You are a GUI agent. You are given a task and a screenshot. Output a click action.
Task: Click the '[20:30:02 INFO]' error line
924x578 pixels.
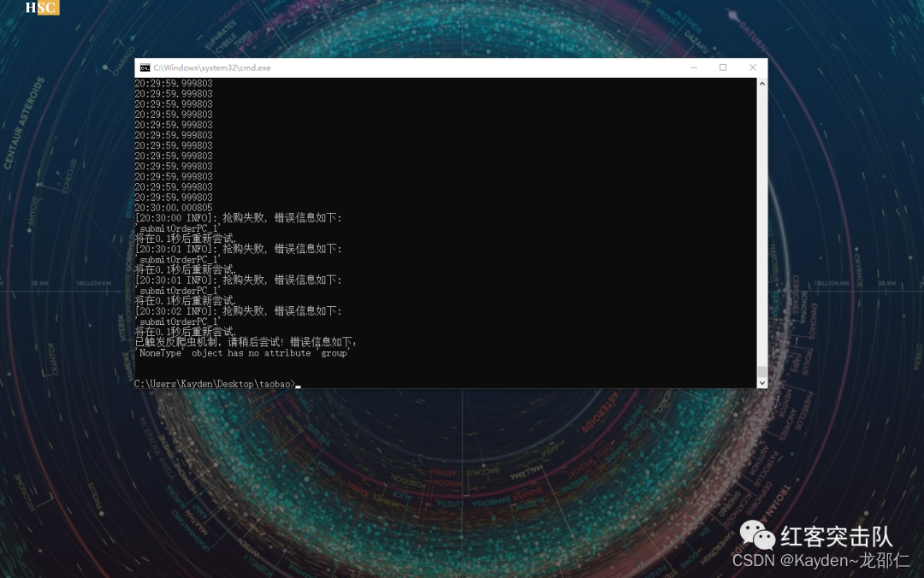[238, 311]
